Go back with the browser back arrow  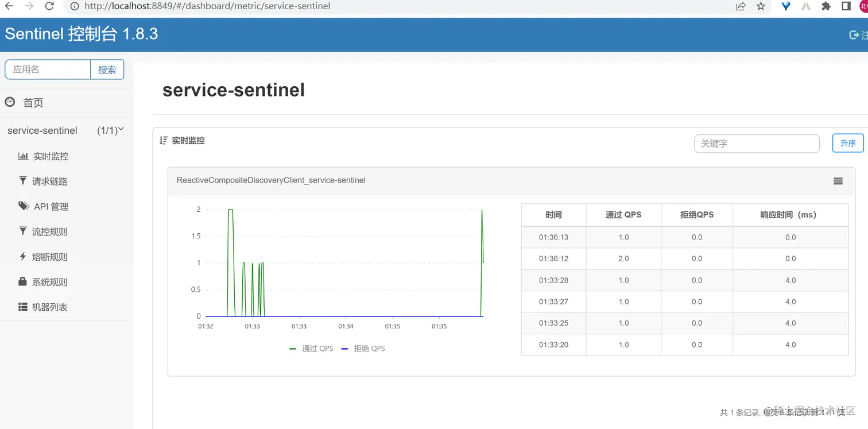tap(9, 6)
